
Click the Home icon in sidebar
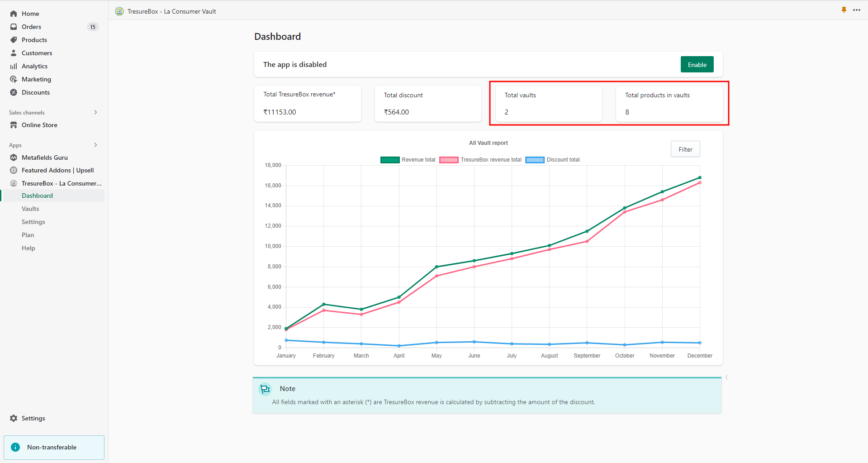tap(14, 14)
